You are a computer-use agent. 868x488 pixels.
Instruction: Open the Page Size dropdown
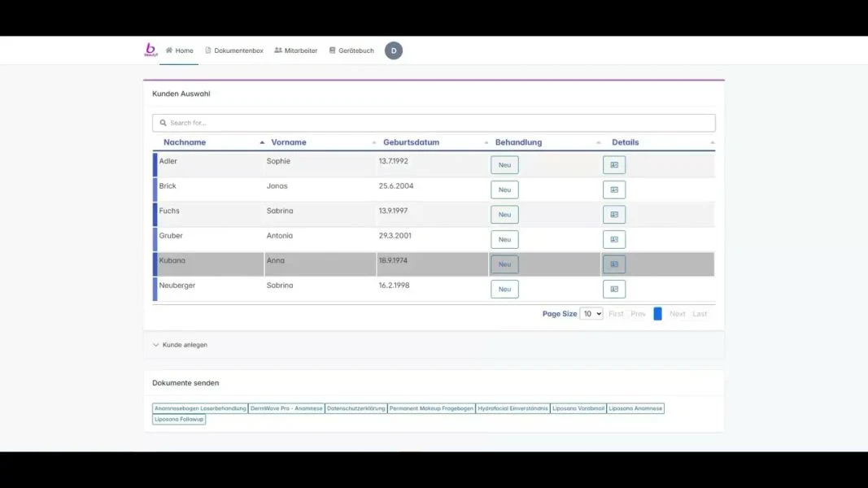tap(591, 314)
